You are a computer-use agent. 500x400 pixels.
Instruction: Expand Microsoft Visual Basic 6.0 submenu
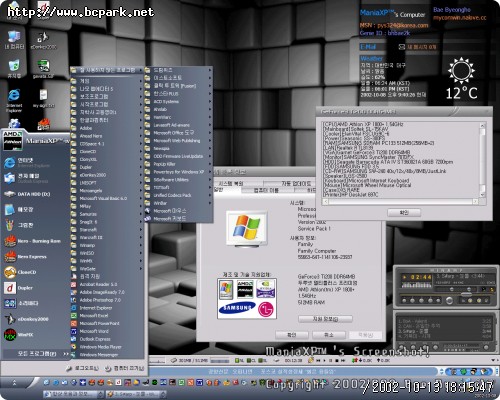tap(107, 198)
